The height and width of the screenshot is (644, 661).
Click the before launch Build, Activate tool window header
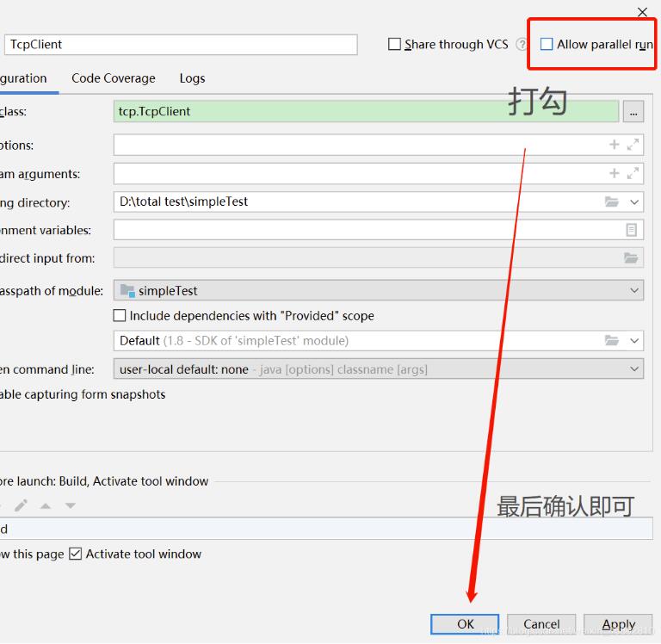[104, 481]
